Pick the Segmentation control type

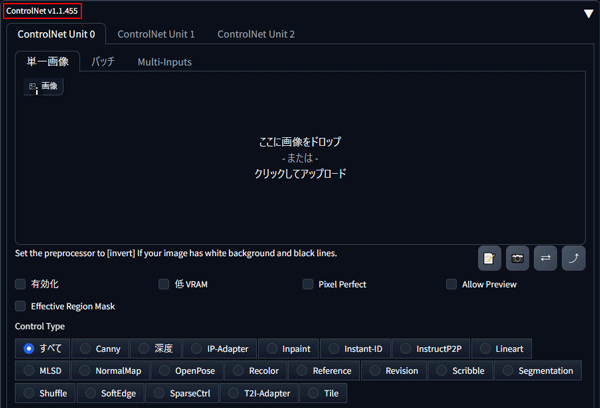tap(538, 370)
